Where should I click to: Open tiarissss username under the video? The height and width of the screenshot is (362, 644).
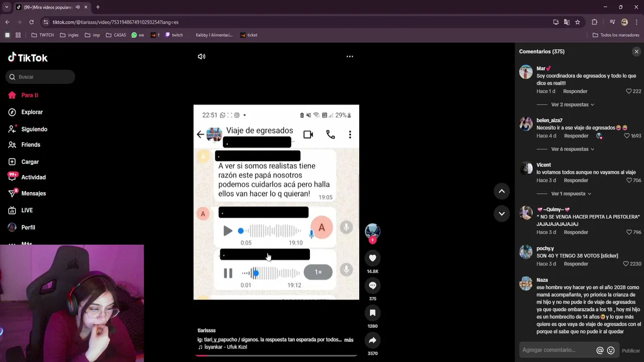coord(206,330)
